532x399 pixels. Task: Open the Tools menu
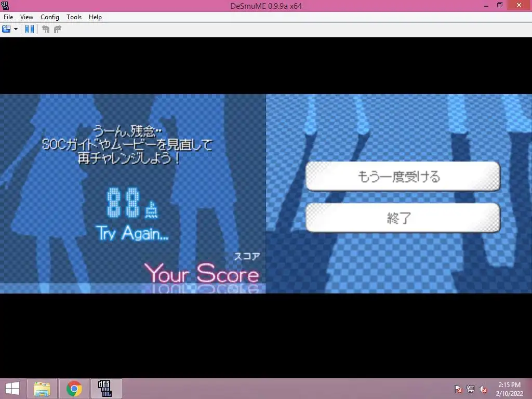click(x=74, y=17)
